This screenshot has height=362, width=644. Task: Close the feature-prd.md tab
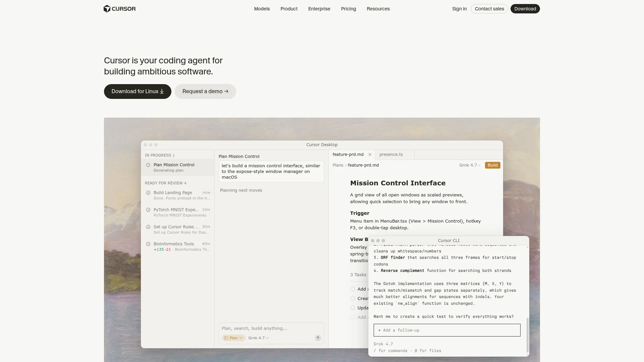pos(370,155)
